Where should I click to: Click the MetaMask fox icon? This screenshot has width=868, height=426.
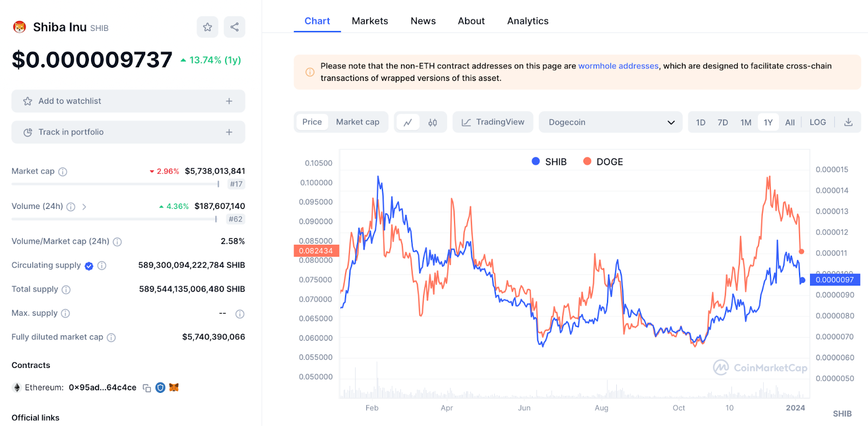click(x=174, y=387)
